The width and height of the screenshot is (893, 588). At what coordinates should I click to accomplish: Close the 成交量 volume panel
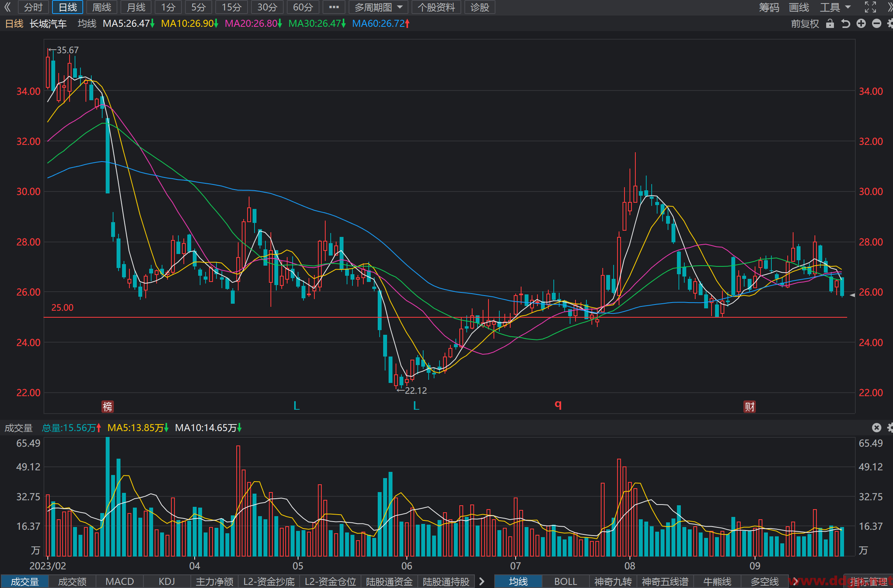877,428
